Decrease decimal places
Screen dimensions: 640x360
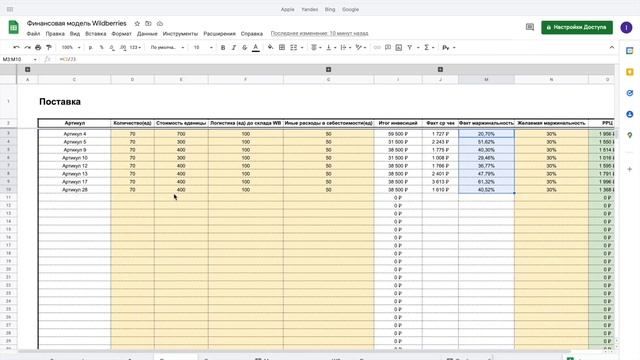coord(112,47)
